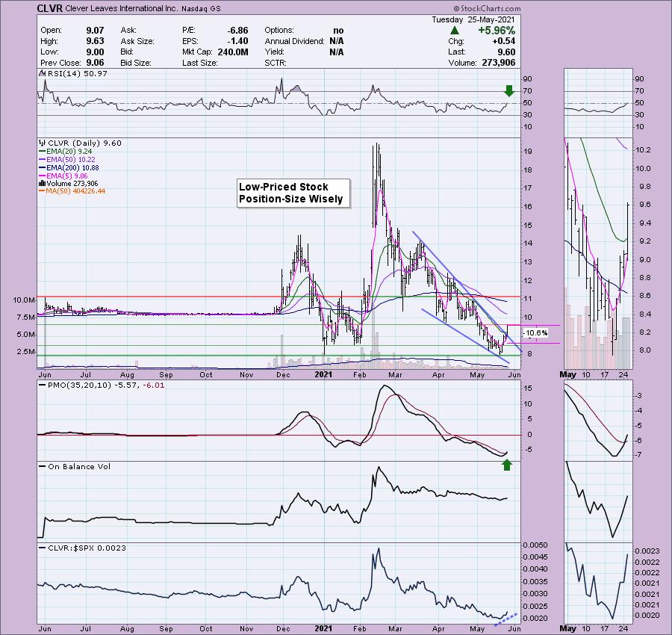
Task: Click the Options value no
Action: 338,31
